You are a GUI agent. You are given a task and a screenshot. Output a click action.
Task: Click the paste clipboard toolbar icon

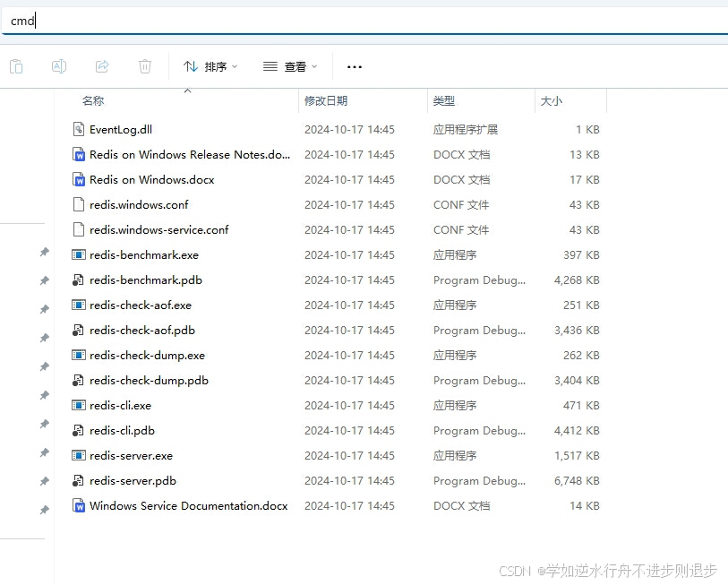pyautogui.click(x=16, y=66)
